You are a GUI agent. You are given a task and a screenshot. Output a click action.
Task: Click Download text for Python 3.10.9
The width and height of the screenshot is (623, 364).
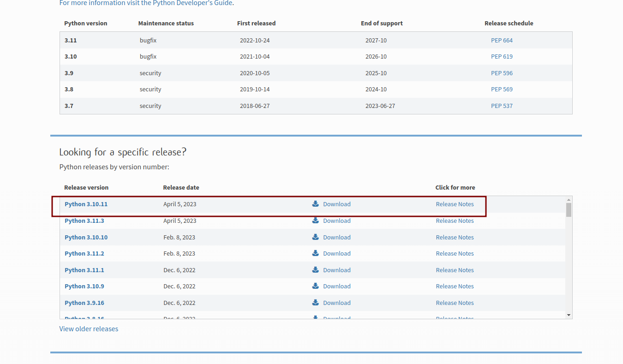click(x=337, y=286)
